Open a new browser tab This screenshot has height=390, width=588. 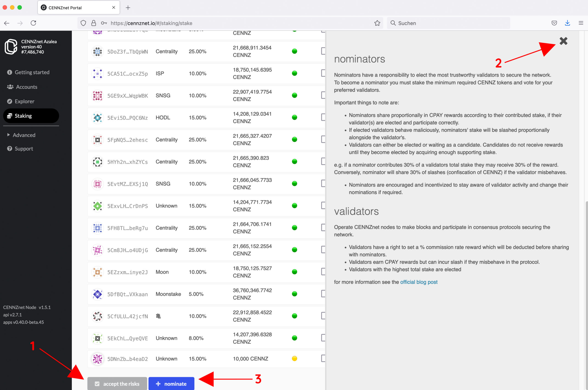pyautogui.click(x=128, y=8)
